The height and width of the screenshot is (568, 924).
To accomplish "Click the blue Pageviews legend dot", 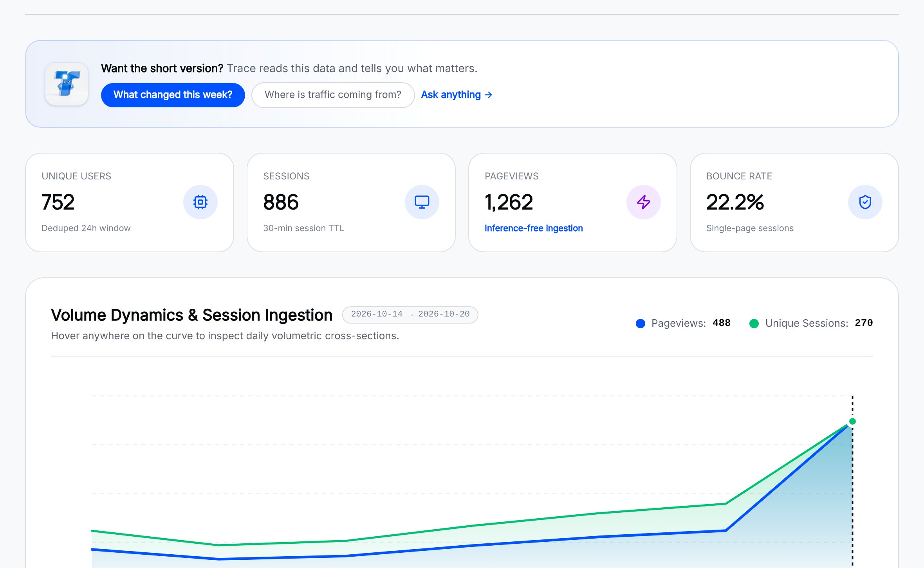I will tap(641, 324).
